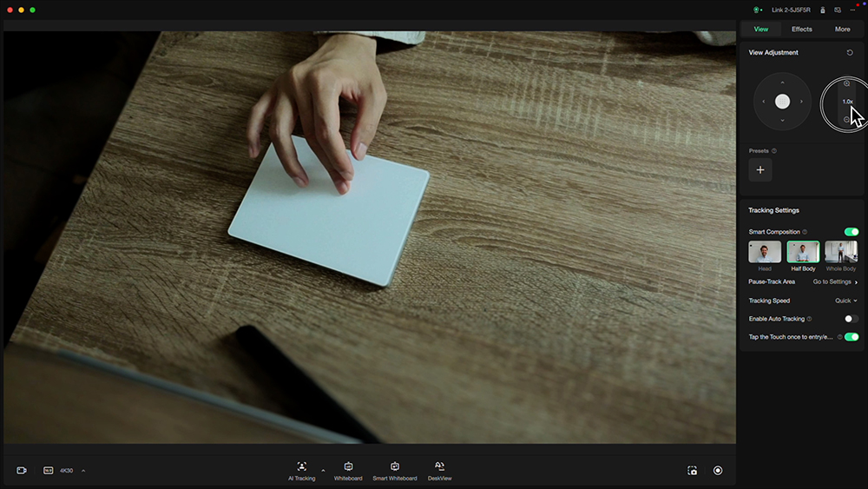868x489 pixels.
Task: Start recording with the record button
Action: 718,471
